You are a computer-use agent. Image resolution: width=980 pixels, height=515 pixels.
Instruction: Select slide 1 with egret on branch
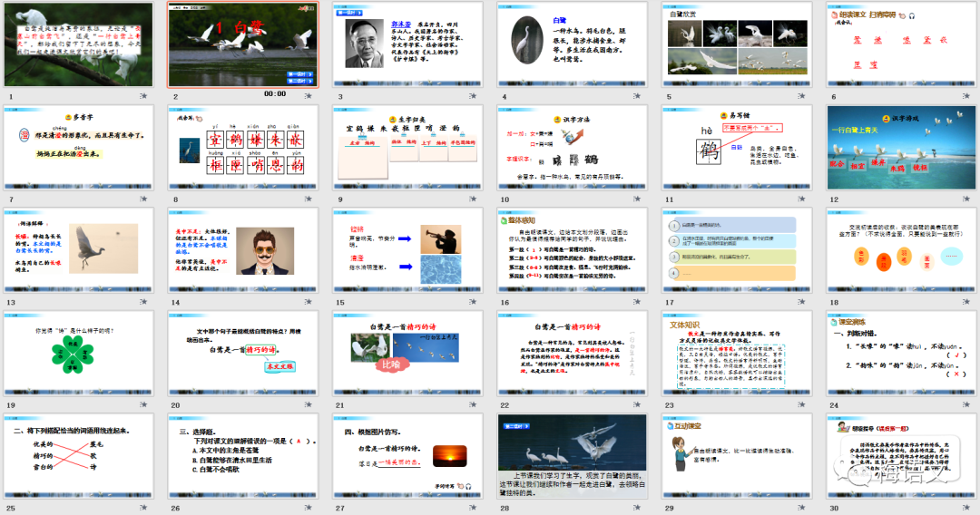[x=79, y=44]
